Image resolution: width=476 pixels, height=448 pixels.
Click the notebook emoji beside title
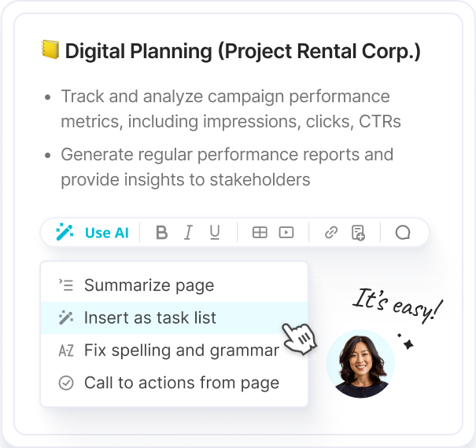tap(49, 51)
